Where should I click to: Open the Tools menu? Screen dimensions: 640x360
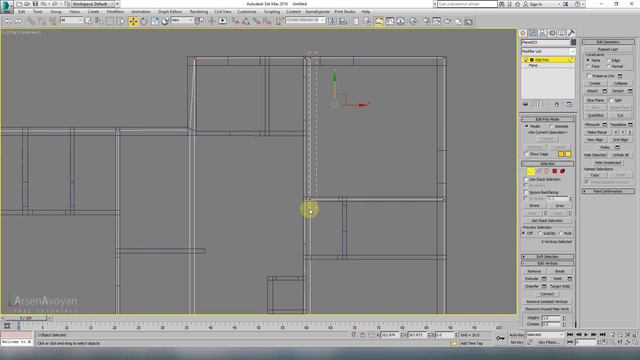[x=38, y=12]
